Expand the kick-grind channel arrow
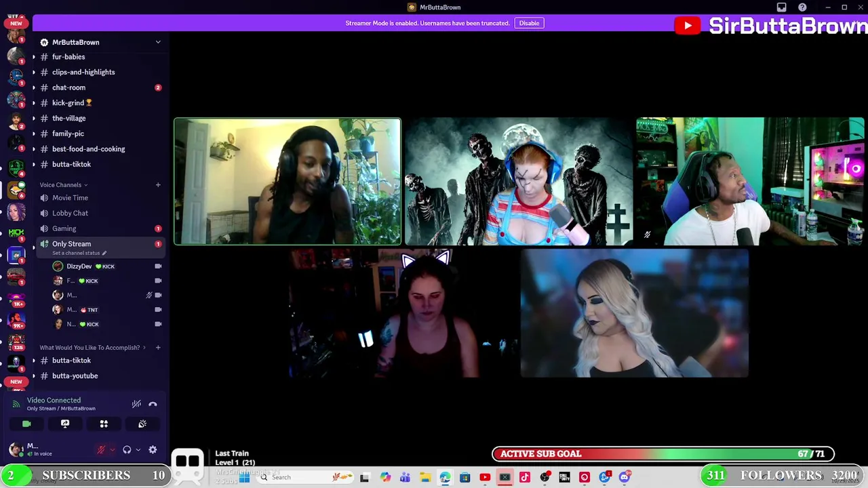The height and width of the screenshot is (488, 868). (x=34, y=103)
